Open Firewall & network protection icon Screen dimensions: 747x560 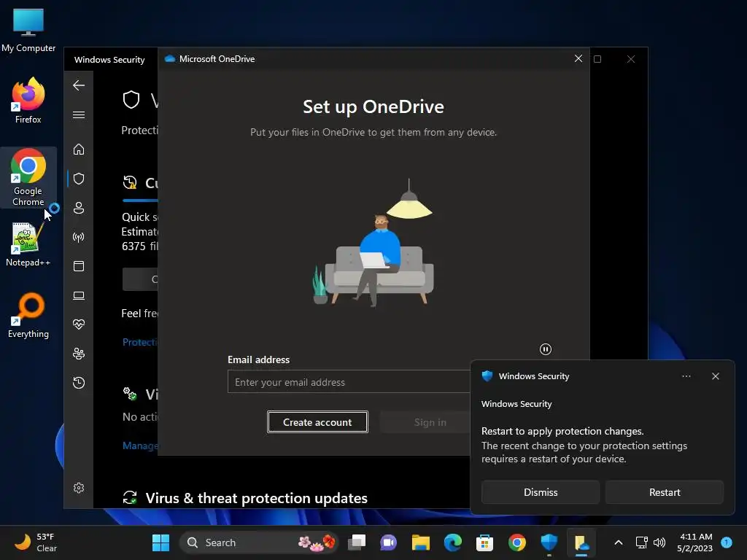[79, 237]
